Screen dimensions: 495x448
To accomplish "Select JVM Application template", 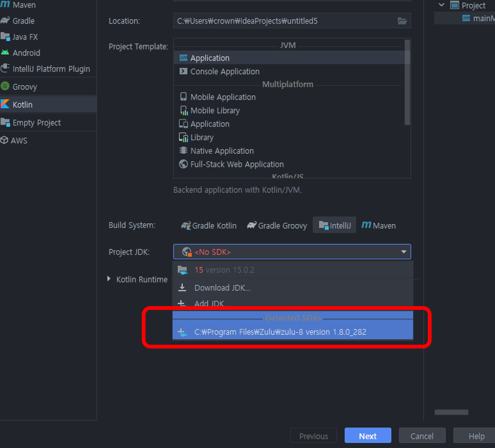I will tap(289, 58).
